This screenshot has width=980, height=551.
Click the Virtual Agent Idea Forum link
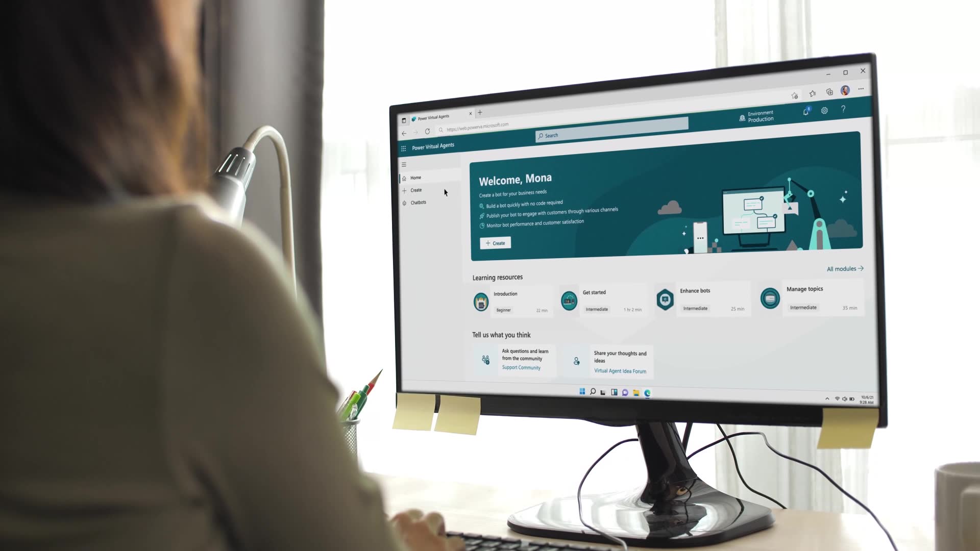click(x=620, y=371)
